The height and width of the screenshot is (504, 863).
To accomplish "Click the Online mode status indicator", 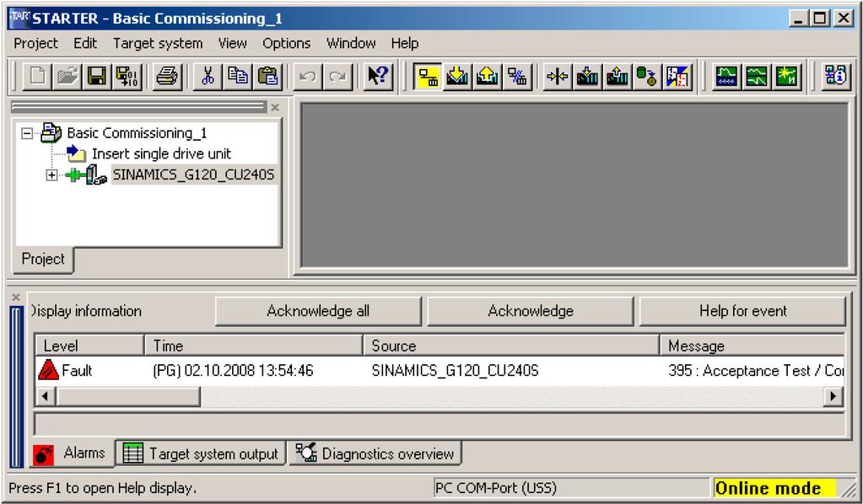I will coord(774,488).
